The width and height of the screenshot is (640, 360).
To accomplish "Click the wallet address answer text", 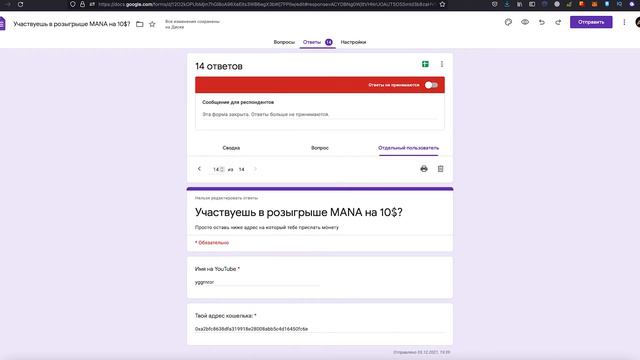I will pos(251,329).
